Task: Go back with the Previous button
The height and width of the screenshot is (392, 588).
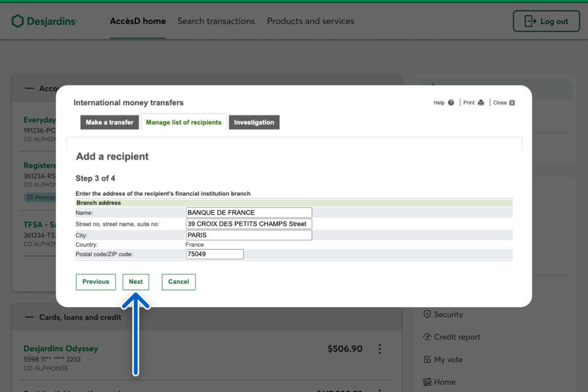Action: (96, 282)
